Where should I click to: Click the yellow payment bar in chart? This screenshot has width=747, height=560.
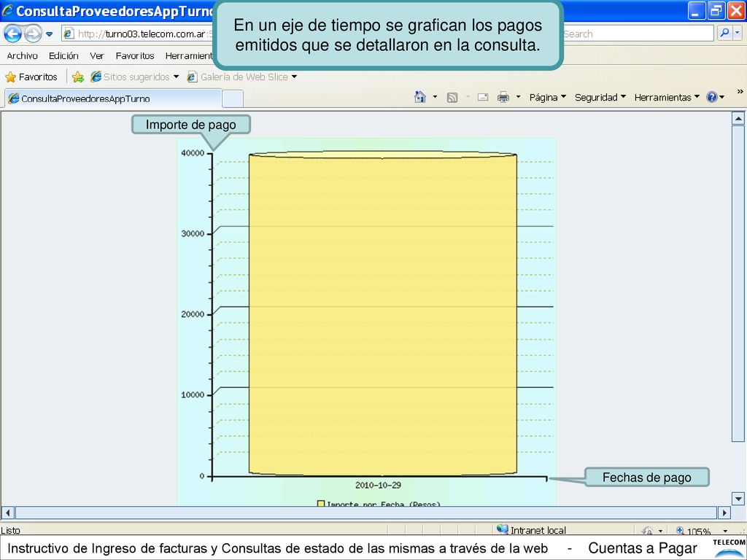tap(382, 314)
